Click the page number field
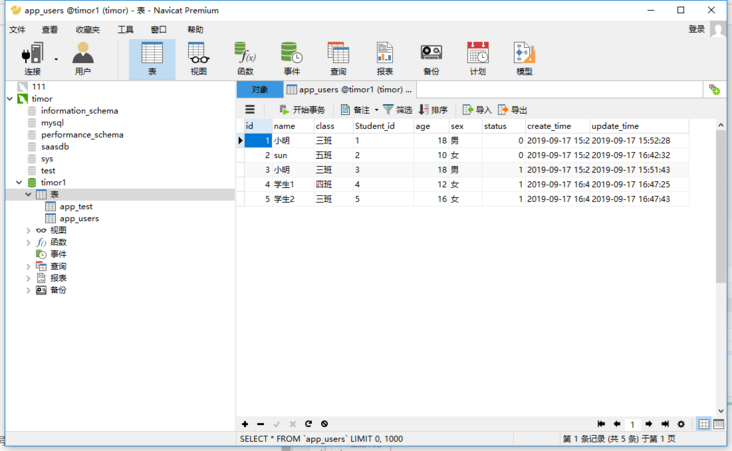The width and height of the screenshot is (732, 451). [x=633, y=424]
